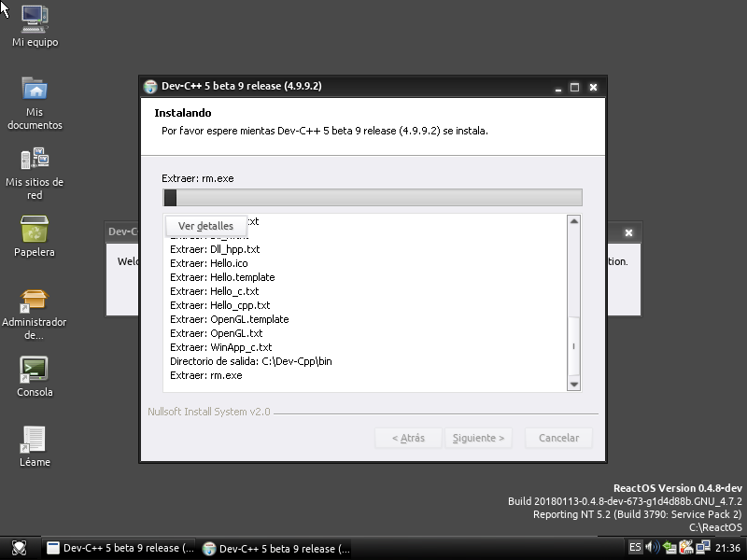Viewport: 747px width, 560px height.
Task: Cancel the installation with Cancelar
Action: [x=558, y=438]
